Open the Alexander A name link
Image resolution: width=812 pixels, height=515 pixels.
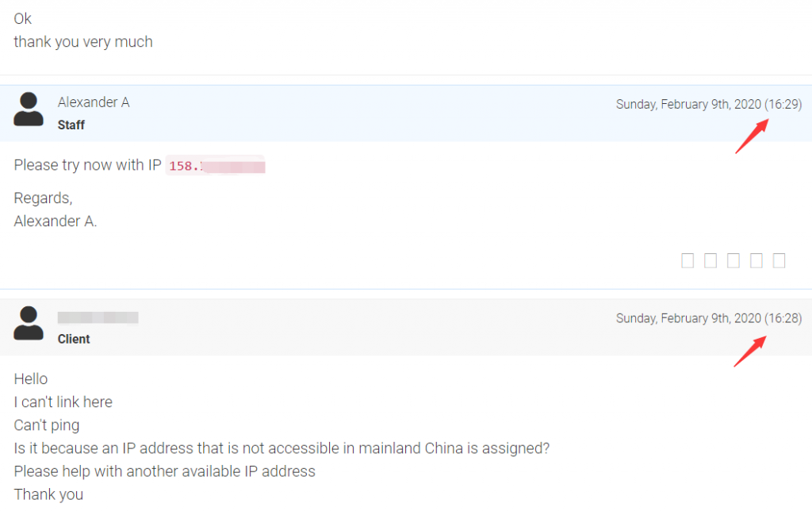coord(94,102)
